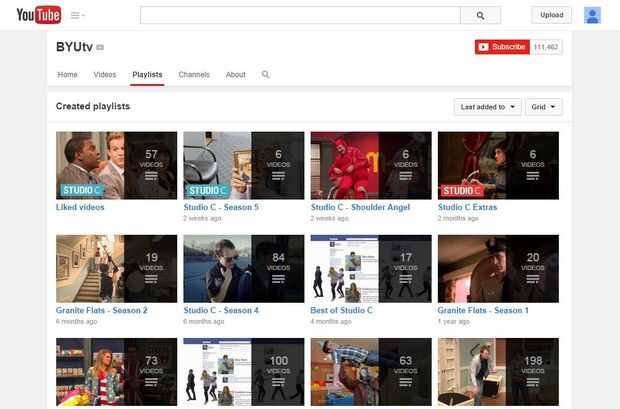Switch to the Home tab
Screen dimensions: 620x409
click(68, 74)
